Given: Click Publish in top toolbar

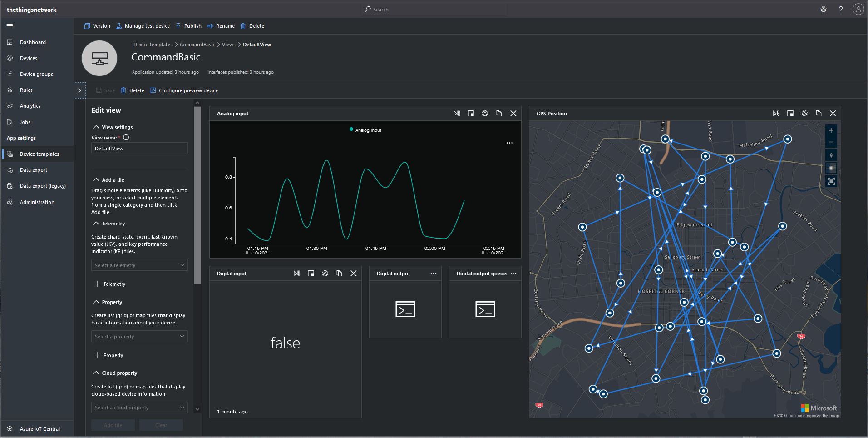Looking at the screenshot, I should pyautogui.click(x=188, y=26).
